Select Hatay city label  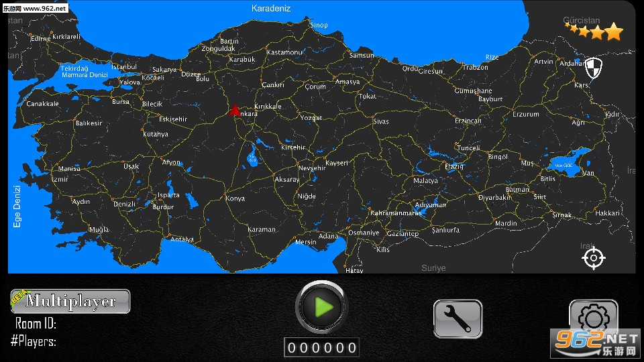(354, 270)
